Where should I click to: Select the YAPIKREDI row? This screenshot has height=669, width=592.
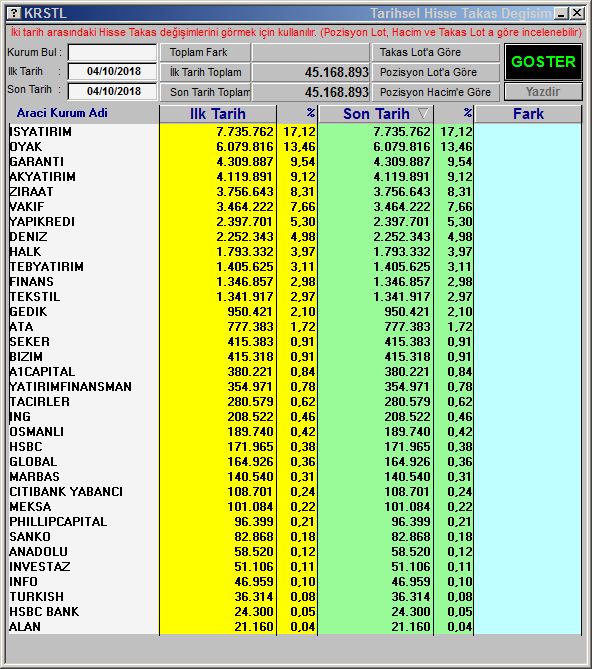pos(295,222)
